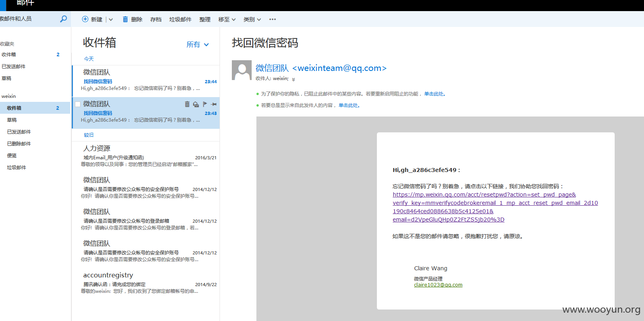The image size is (644, 321).
Task: Click the New mail plus icon
Action: pyautogui.click(x=85, y=19)
